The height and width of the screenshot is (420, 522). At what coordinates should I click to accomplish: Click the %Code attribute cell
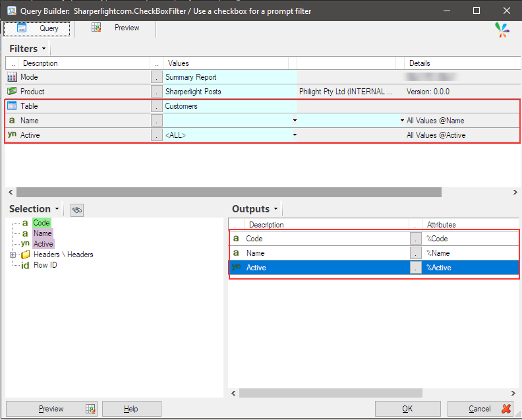[471, 239]
